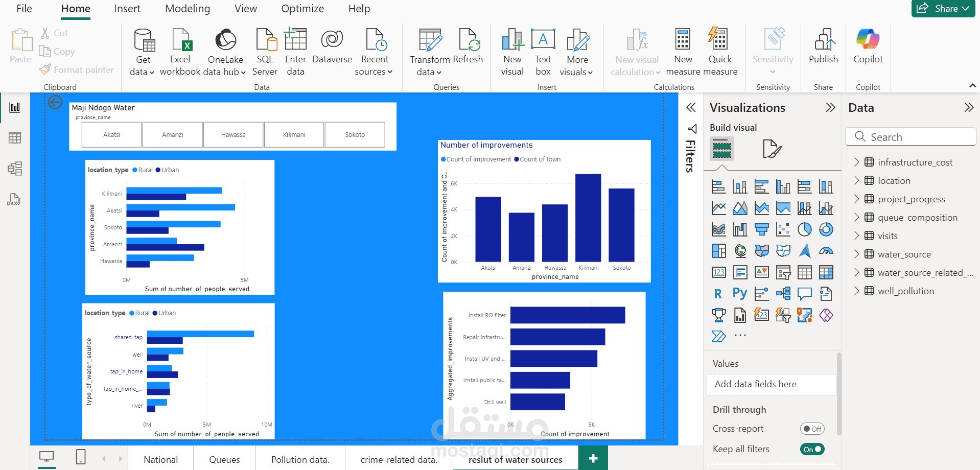Choose the Funnel visualization
This screenshot has height=470, width=980.
[x=761, y=230]
